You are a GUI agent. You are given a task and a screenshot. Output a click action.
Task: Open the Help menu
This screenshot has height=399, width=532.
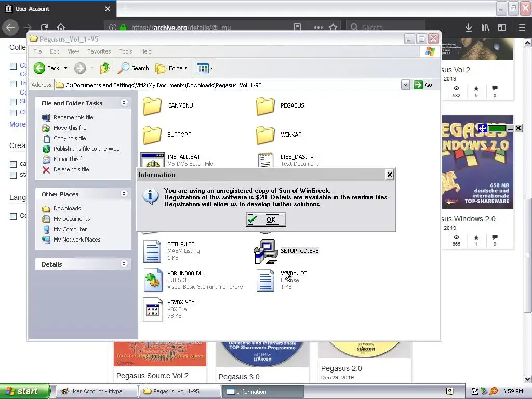click(x=146, y=51)
